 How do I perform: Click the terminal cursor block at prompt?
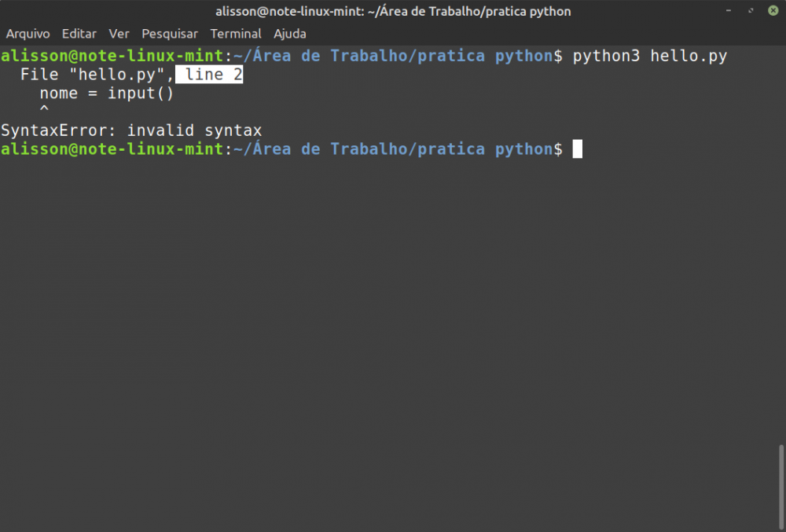(x=578, y=149)
